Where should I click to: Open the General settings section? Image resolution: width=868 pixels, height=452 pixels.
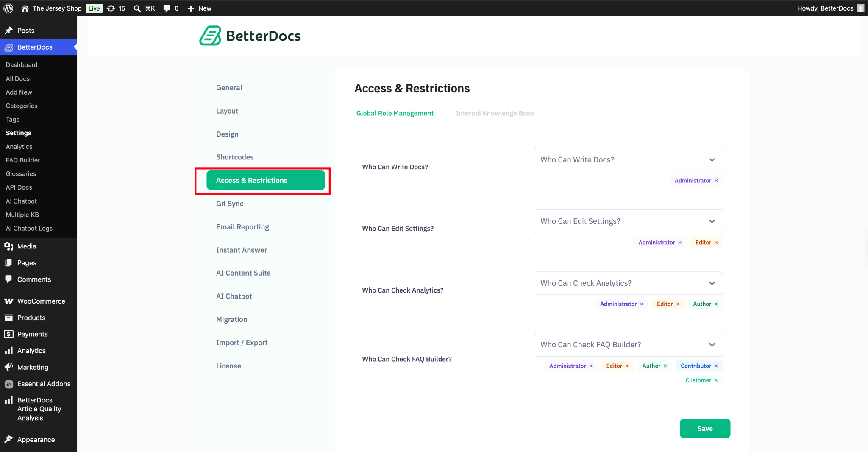(x=229, y=88)
